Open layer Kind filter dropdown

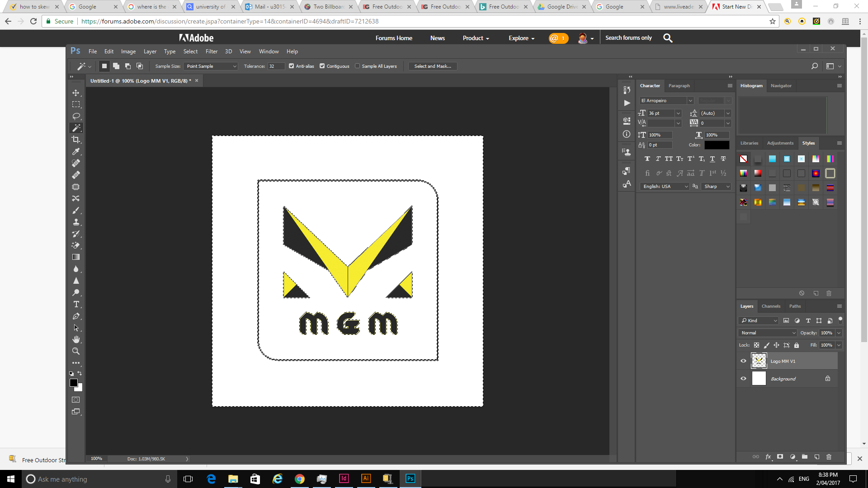coord(759,321)
